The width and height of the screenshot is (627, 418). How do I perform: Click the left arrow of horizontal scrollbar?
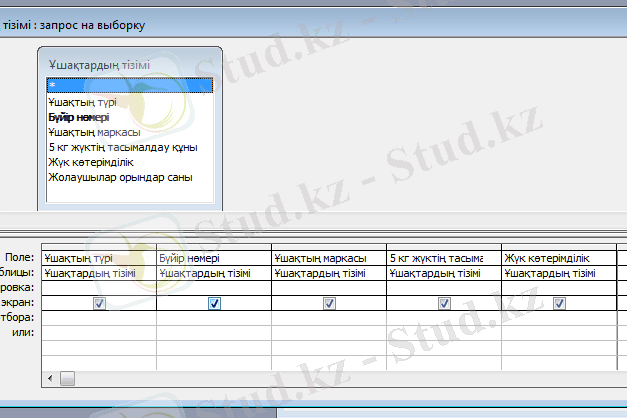click(50, 378)
